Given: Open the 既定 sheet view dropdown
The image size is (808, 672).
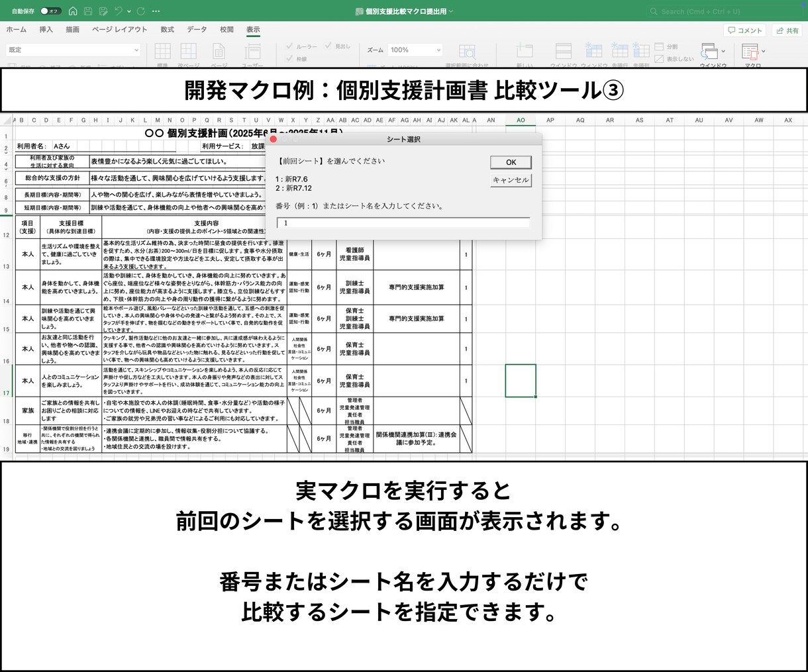Looking at the screenshot, I should (x=74, y=50).
